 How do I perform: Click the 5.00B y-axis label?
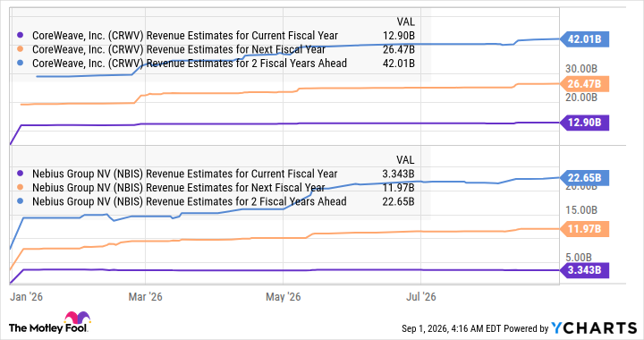579,258
